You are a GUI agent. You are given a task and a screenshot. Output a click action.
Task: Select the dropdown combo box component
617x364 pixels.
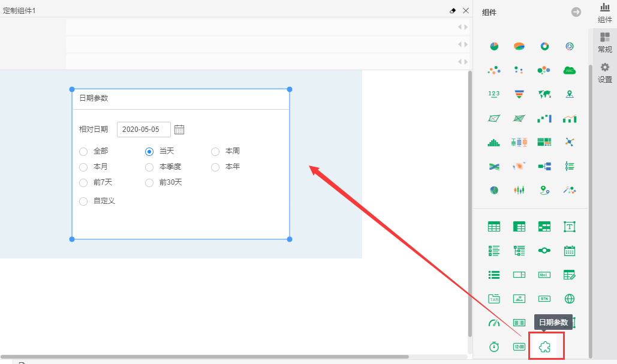[519, 275]
